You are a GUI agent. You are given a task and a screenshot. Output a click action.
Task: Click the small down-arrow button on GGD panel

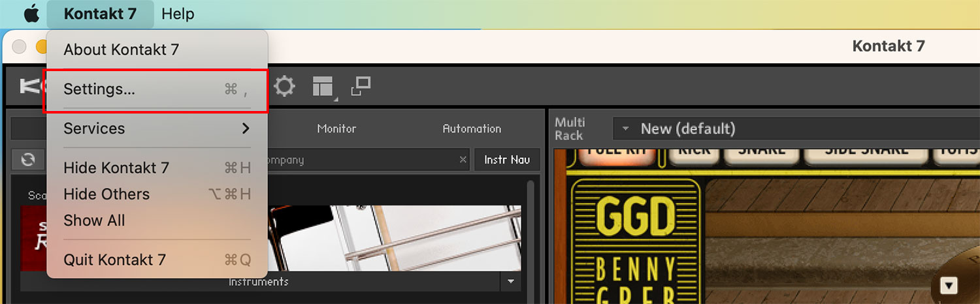[x=949, y=285]
